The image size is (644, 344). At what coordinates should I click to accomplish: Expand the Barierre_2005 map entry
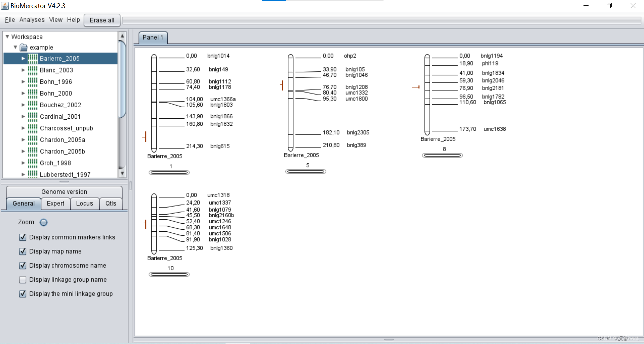[x=23, y=58]
